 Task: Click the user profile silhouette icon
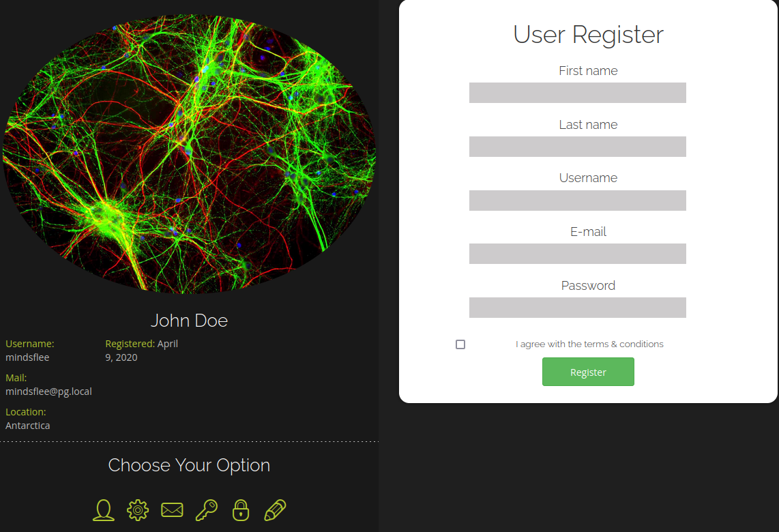[x=104, y=510]
